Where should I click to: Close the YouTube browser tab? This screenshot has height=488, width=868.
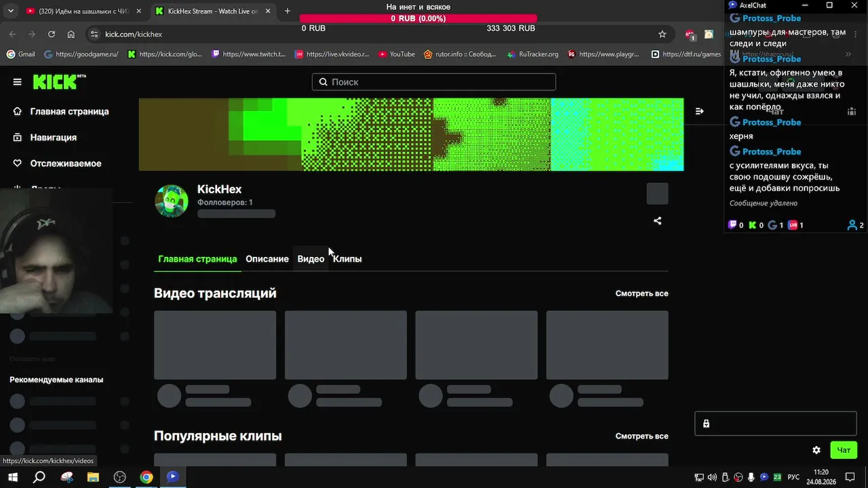138,11
